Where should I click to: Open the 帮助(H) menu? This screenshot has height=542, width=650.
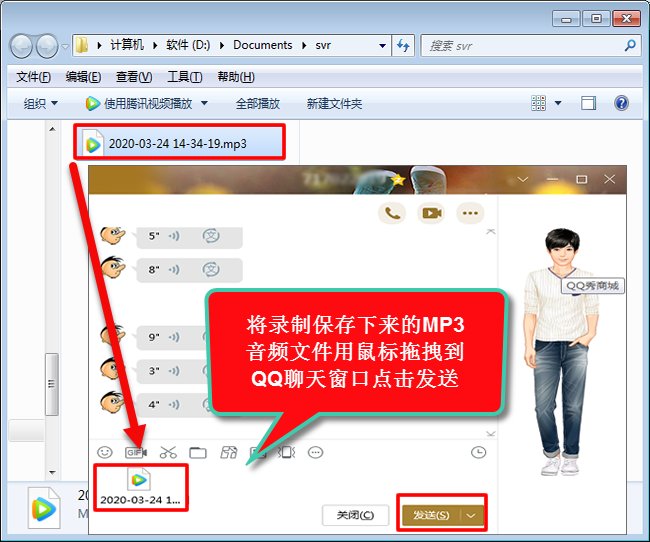pos(236,77)
